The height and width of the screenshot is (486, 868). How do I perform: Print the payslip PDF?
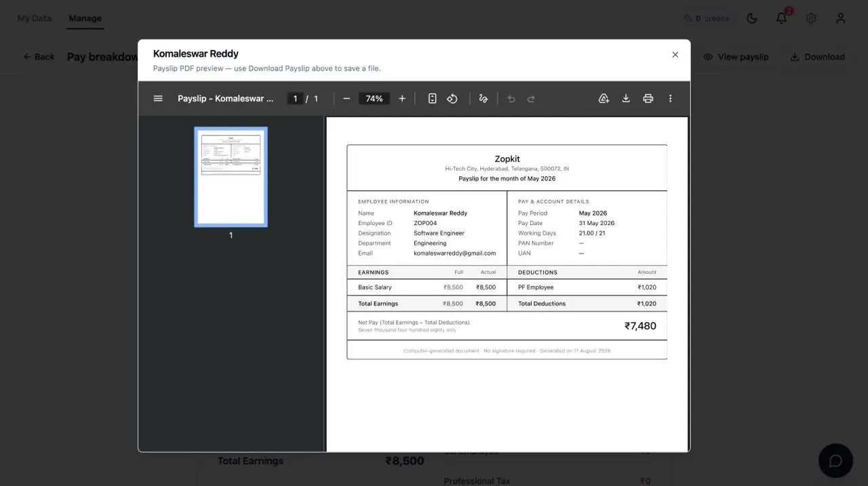point(648,98)
